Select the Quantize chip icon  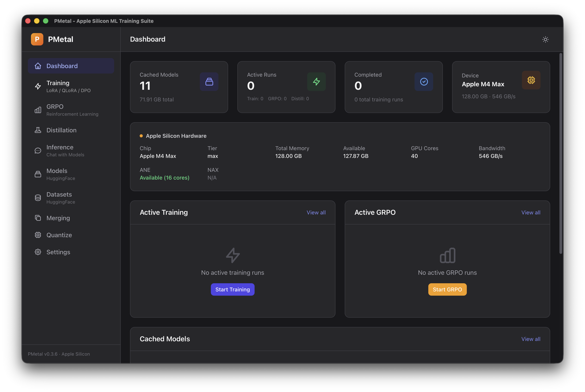tap(38, 235)
